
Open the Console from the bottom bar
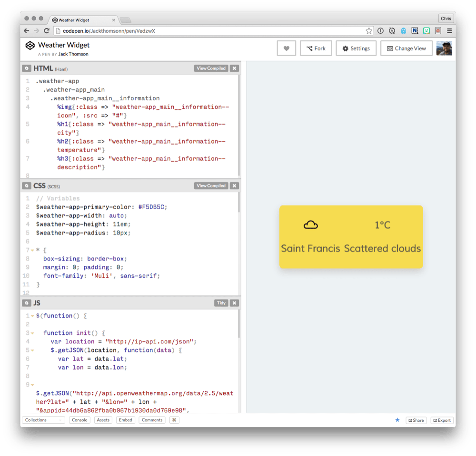click(79, 420)
